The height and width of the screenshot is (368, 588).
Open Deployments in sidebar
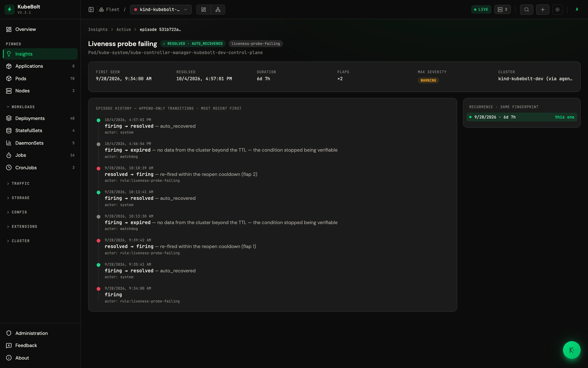tap(40, 118)
